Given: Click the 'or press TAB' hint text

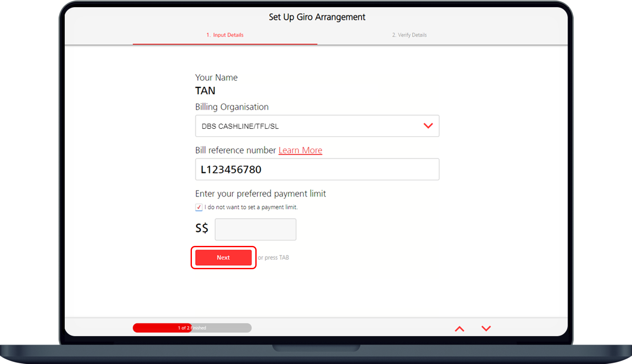Looking at the screenshot, I should pyautogui.click(x=273, y=258).
